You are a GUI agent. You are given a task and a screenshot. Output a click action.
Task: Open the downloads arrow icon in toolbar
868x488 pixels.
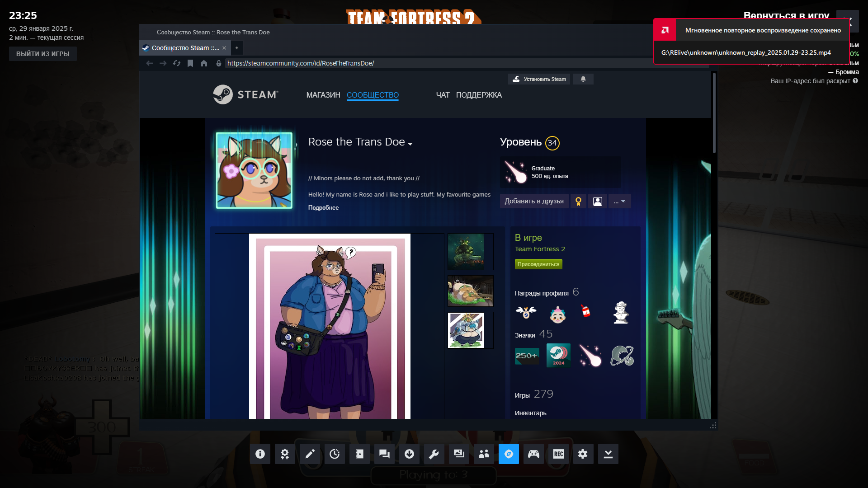tap(409, 454)
